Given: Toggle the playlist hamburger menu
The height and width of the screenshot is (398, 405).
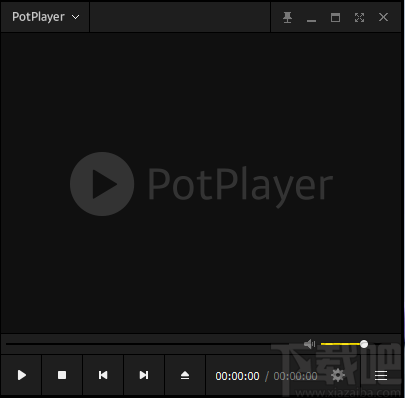Looking at the screenshot, I should click(x=381, y=375).
